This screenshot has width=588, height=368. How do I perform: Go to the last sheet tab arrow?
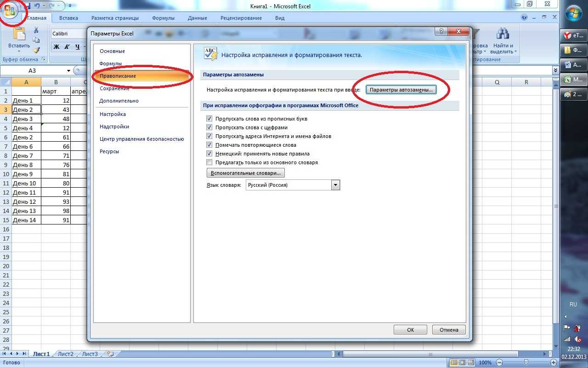click(24, 354)
